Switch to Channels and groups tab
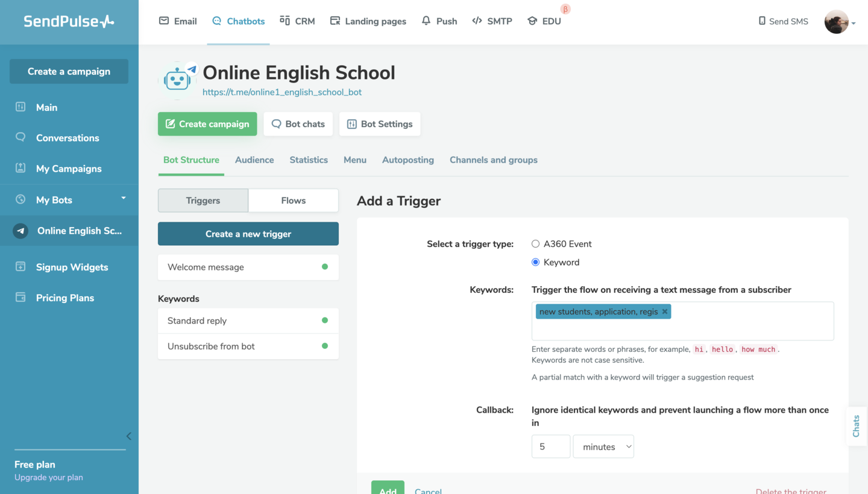 [x=494, y=160]
